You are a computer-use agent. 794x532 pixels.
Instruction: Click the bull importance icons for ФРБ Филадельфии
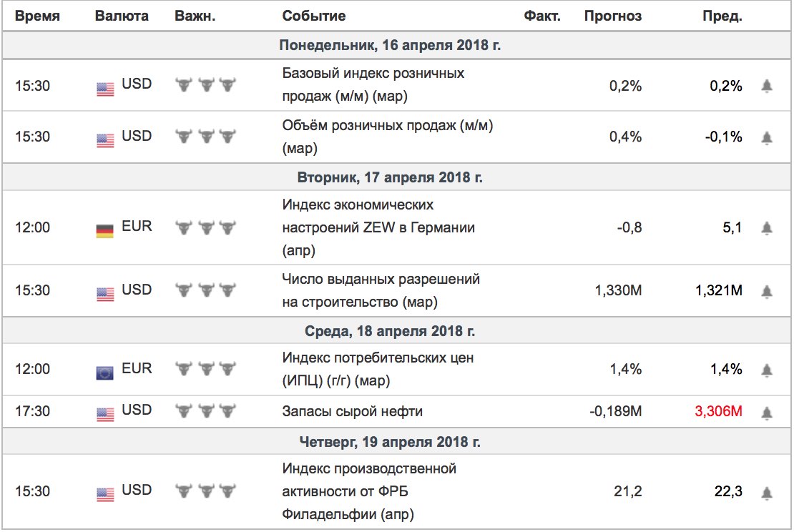tap(205, 491)
